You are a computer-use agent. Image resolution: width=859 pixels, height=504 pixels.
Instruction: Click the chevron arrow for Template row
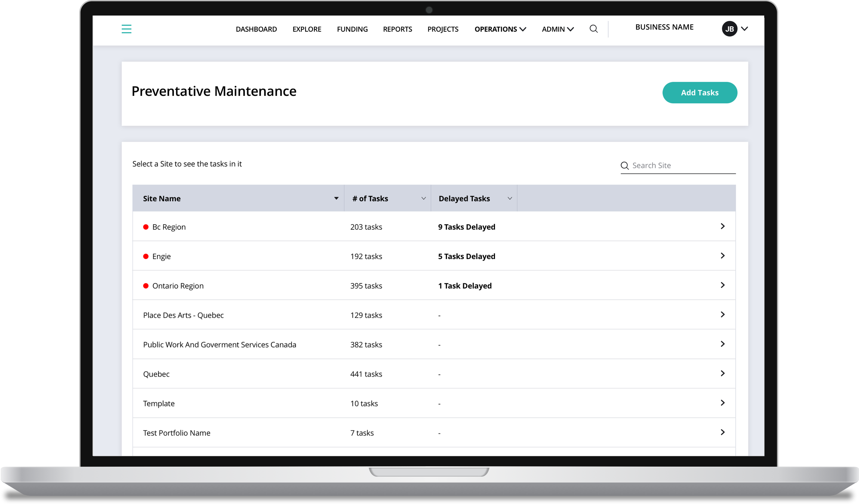pos(723,403)
